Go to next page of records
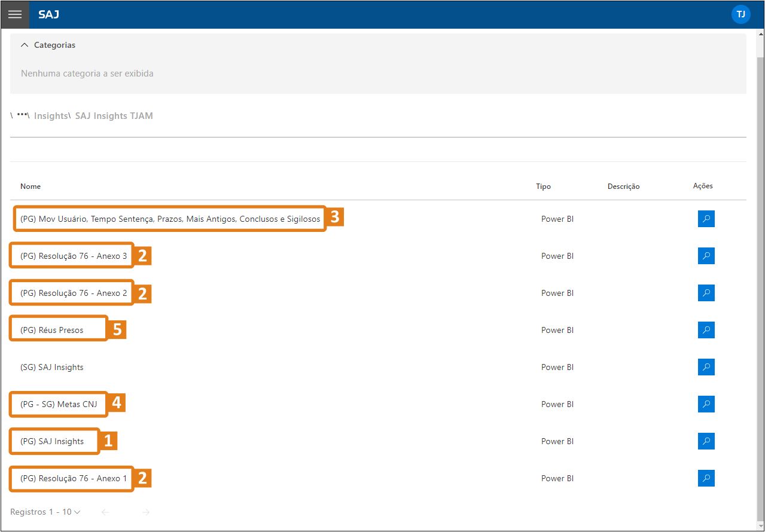 click(146, 512)
